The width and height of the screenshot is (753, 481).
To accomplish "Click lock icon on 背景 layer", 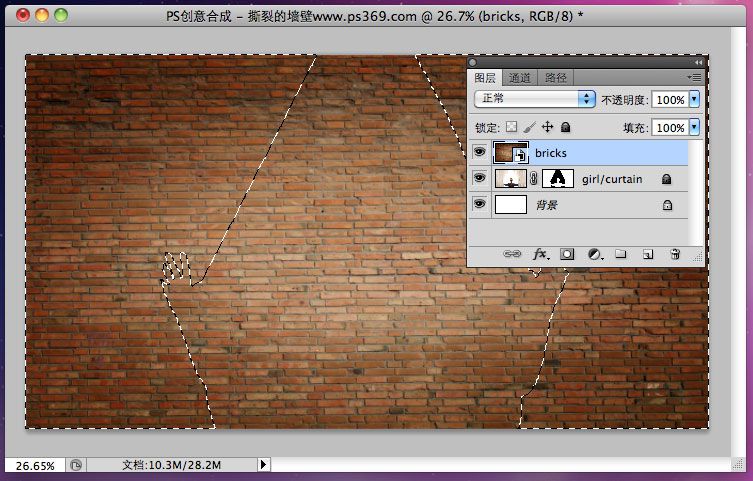I will 667,205.
